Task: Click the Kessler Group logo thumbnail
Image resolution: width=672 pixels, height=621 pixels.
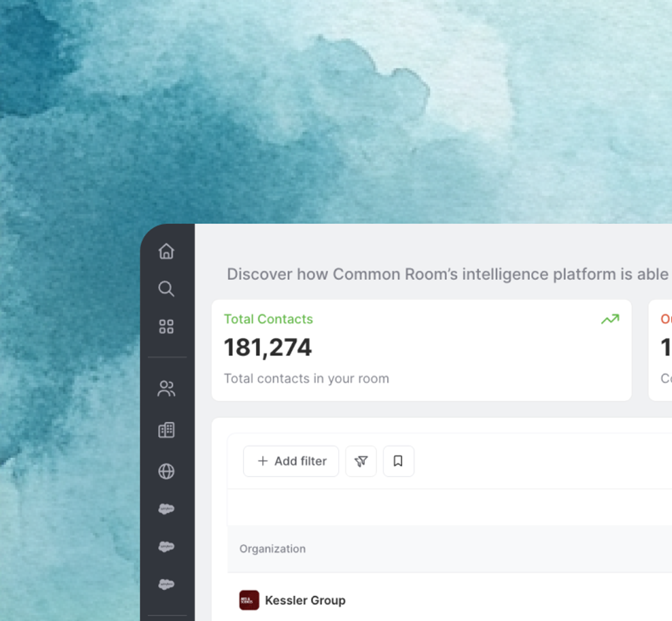Action: (249, 600)
